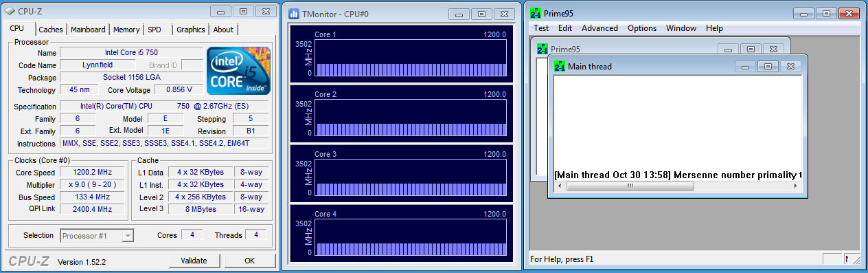Switch to the Caches tab

pos(51,30)
